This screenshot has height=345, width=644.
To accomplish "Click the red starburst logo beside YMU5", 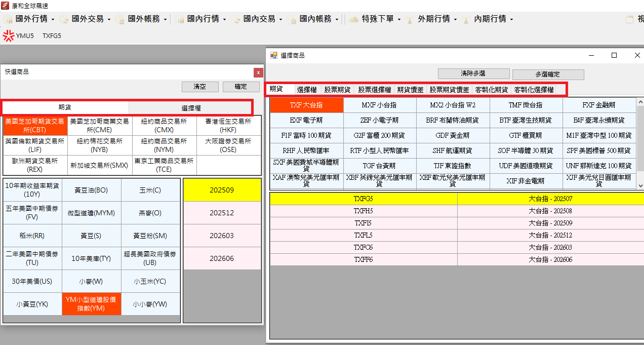I will [8, 36].
